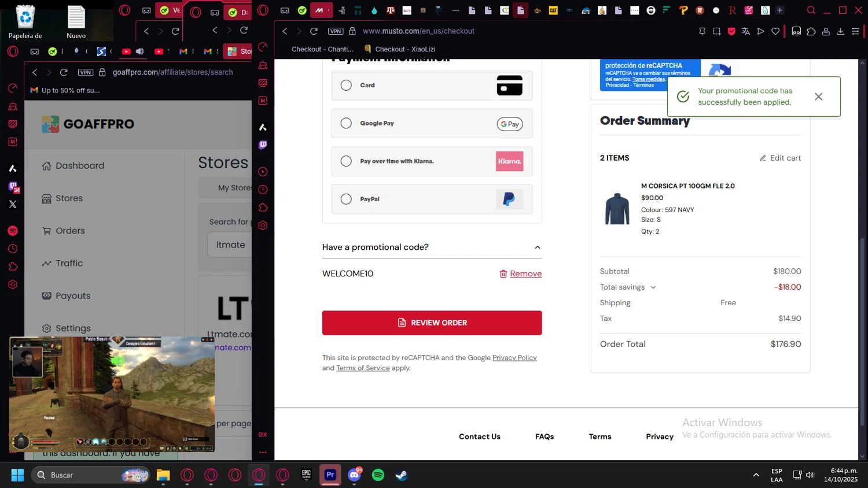The image size is (868, 488).
Task: Mute the YouTube tab with the speaker icon
Action: coord(140,51)
